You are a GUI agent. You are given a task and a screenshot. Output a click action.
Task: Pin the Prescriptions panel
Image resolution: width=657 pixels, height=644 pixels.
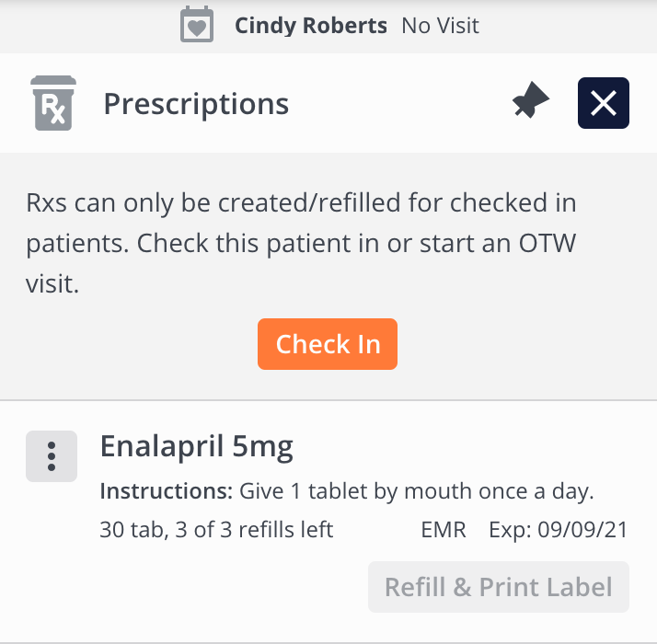[x=530, y=103]
